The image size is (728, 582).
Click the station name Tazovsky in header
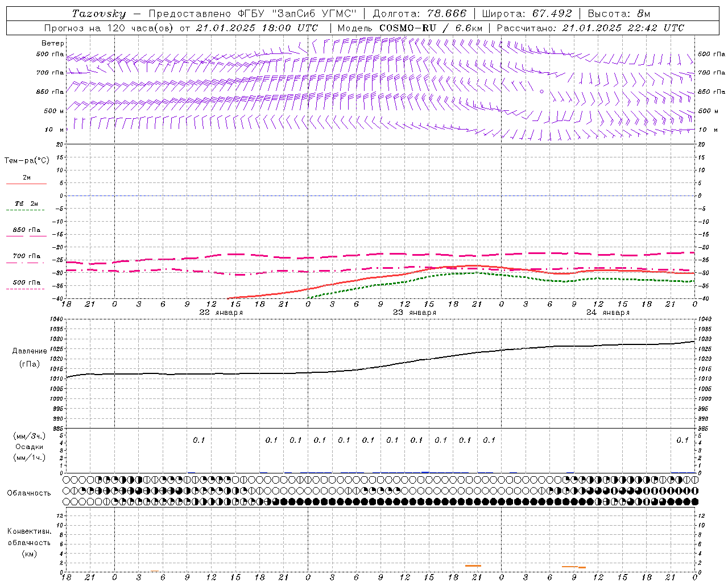pos(99,14)
